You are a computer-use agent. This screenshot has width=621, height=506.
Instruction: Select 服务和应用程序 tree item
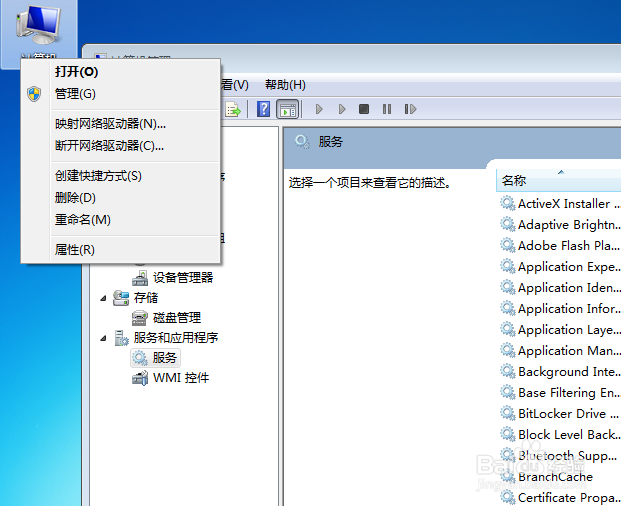point(176,338)
